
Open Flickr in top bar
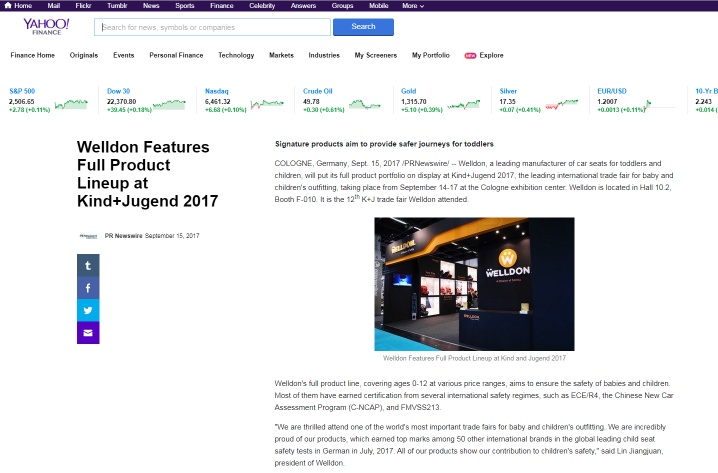[83, 5]
